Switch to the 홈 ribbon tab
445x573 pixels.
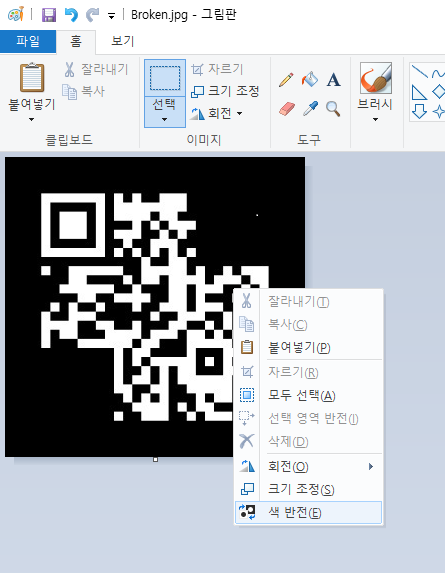[76, 41]
